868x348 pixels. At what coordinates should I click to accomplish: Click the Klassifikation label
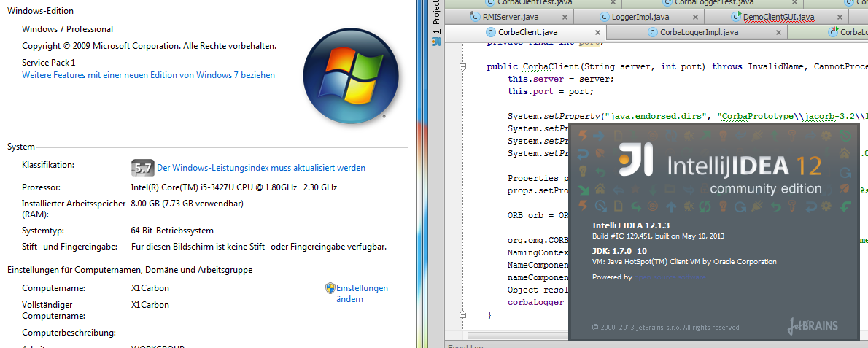(48, 165)
